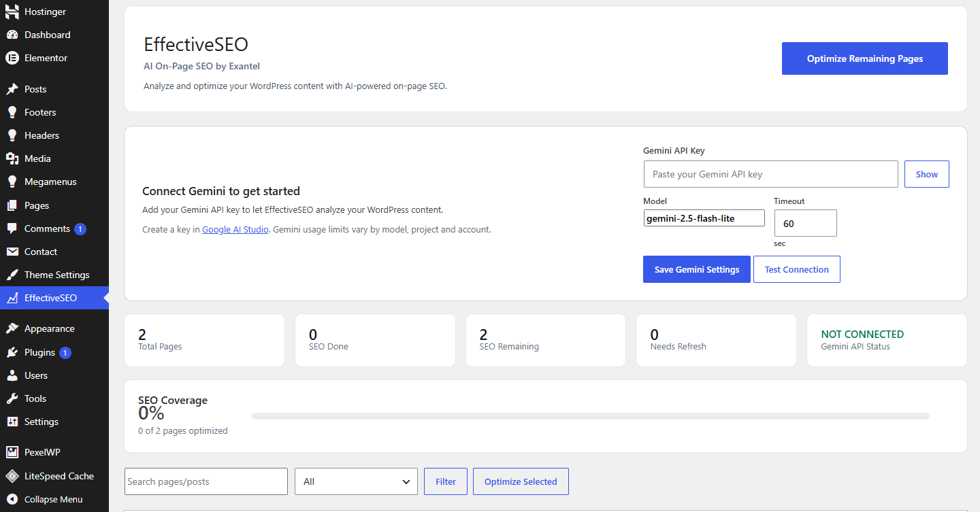This screenshot has height=512, width=980.
Task: Click the Plugins plug icon
Action: pos(12,352)
